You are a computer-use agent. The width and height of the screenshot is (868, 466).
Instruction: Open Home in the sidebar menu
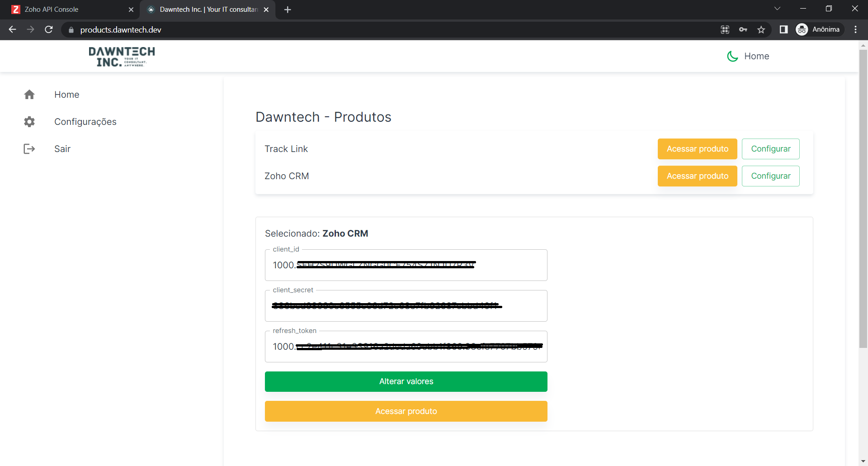click(67, 95)
